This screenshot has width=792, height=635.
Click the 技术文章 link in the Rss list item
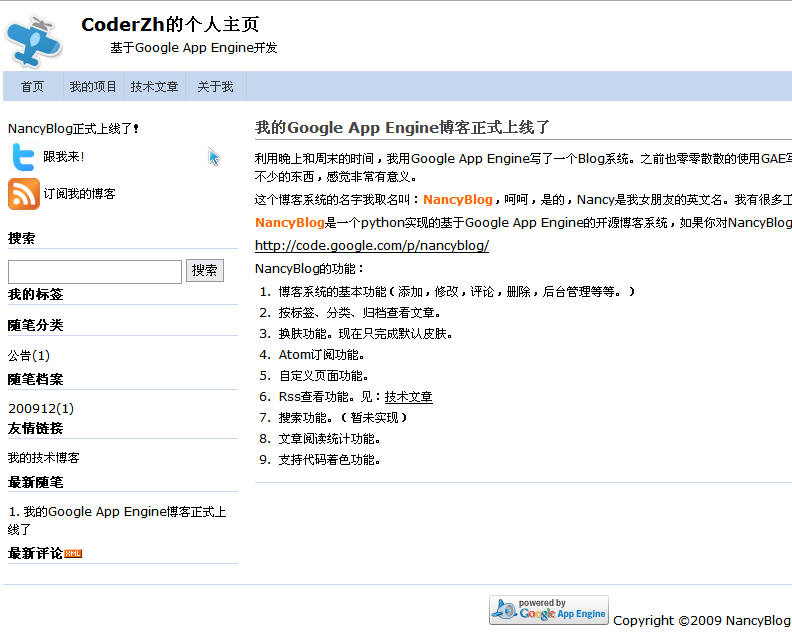[x=409, y=397]
